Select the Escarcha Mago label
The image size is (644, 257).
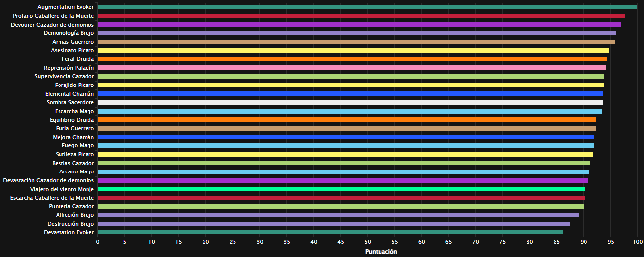pyautogui.click(x=74, y=111)
